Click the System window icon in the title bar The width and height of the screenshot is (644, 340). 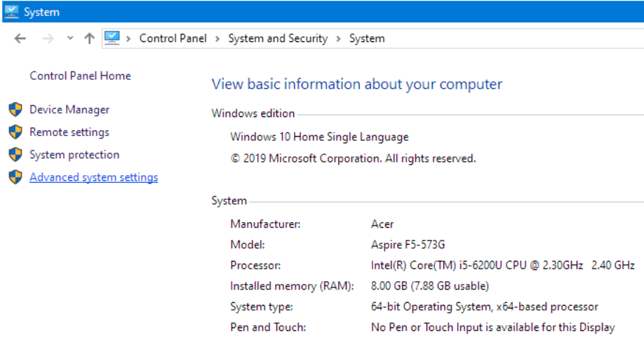tap(12, 12)
